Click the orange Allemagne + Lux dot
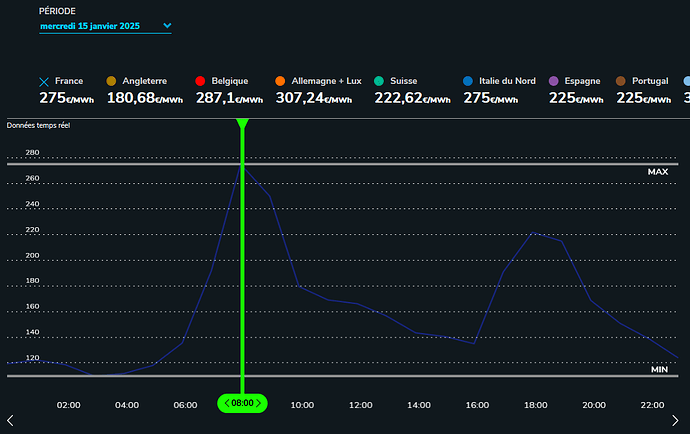This screenshot has height=434, width=690. click(x=280, y=81)
